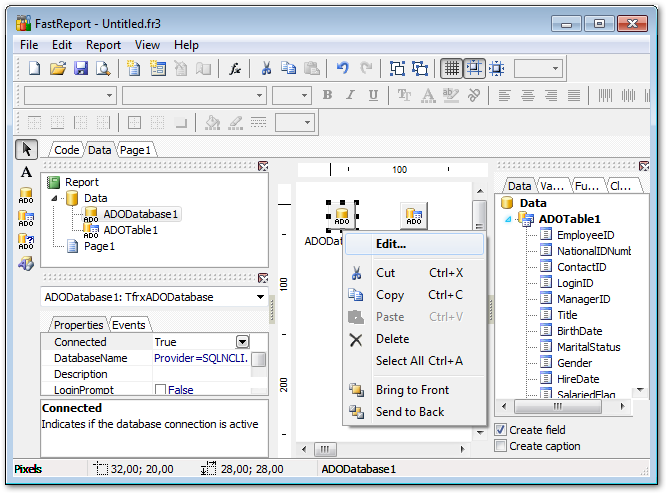The width and height of the screenshot is (667, 494).
Task: Click the design area horizontal scrollbar thumb
Action: pyautogui.click(x=325, y=449)
